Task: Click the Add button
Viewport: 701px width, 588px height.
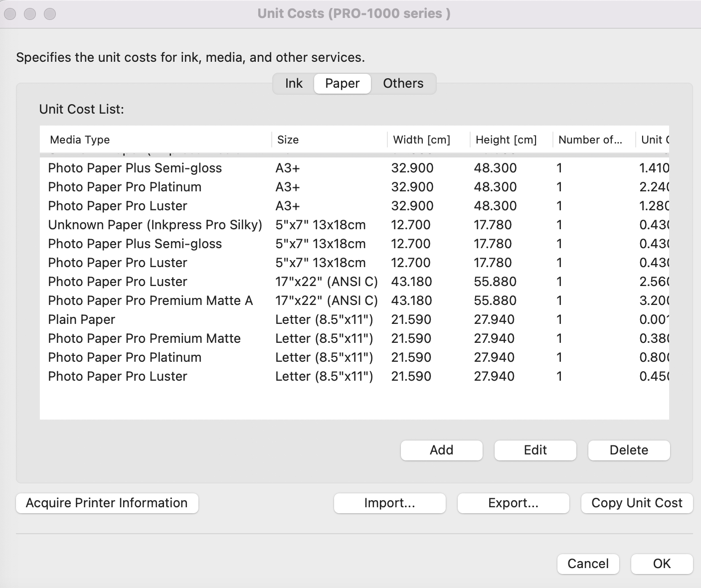Action: [441, 450]
